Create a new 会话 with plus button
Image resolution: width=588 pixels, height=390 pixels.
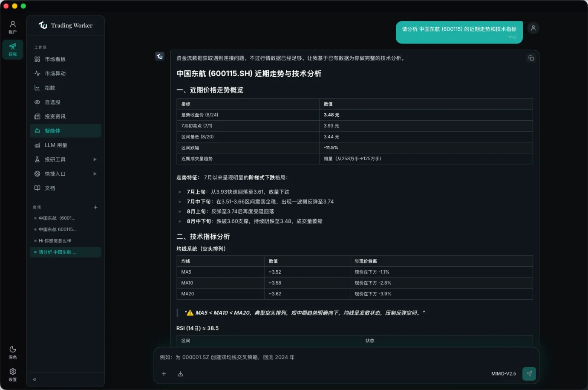[x=95, y=207]
